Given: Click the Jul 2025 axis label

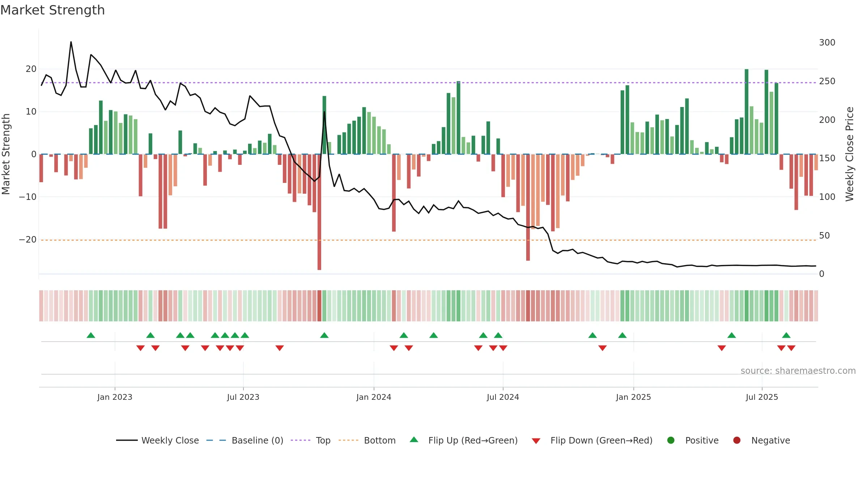Looking at the screenshot, I should pos(762,397).
